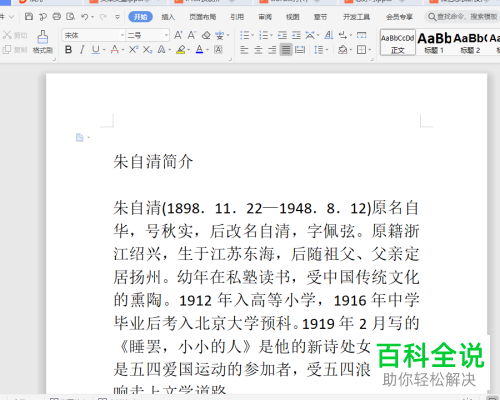
Task: Open highlight color dropdown arrow
Action: (x=189, y=50)
